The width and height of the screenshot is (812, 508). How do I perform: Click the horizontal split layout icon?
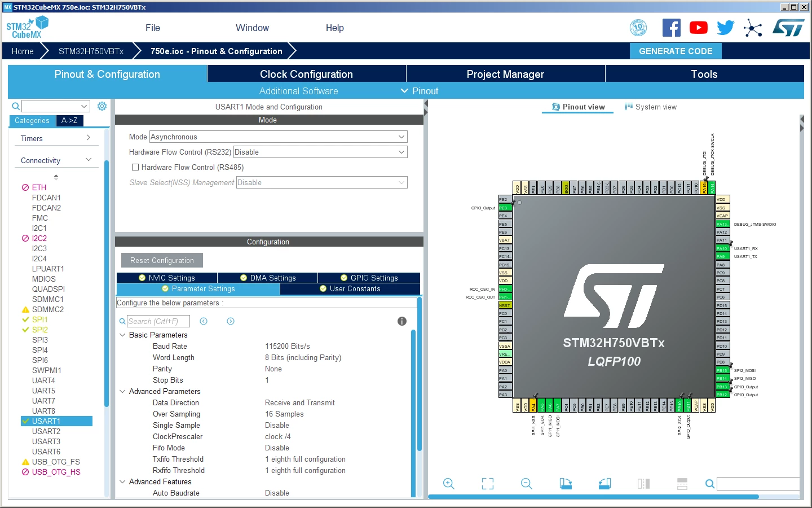(682, 484)
